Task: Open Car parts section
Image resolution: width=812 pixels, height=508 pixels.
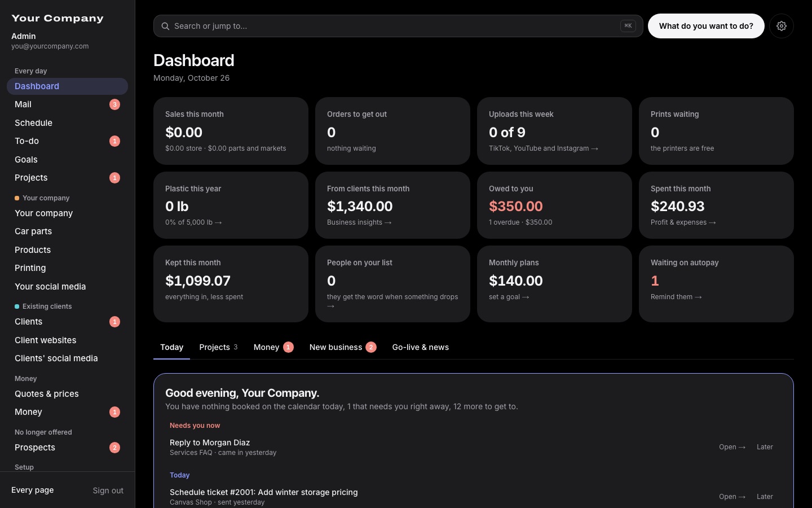Action: point(67,231)
